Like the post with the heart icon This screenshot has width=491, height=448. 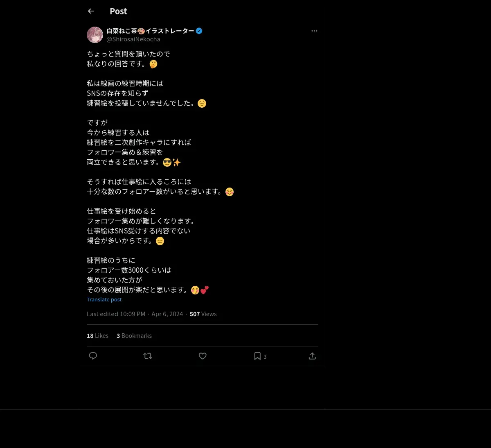[x=203, y=356]
